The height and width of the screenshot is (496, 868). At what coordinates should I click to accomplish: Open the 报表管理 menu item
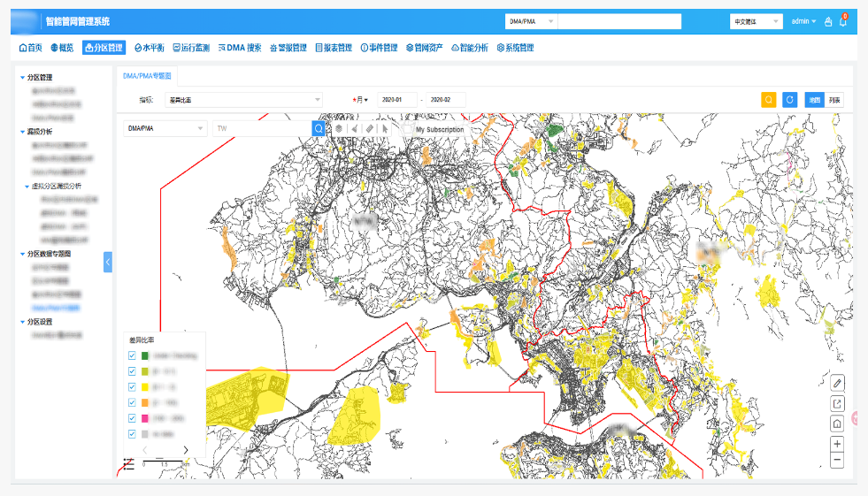(x=334, y=48)
